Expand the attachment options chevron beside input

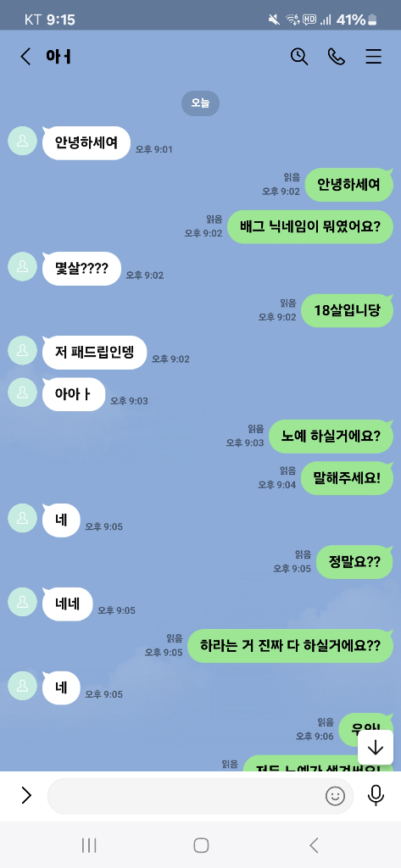[x=26, y=795]
